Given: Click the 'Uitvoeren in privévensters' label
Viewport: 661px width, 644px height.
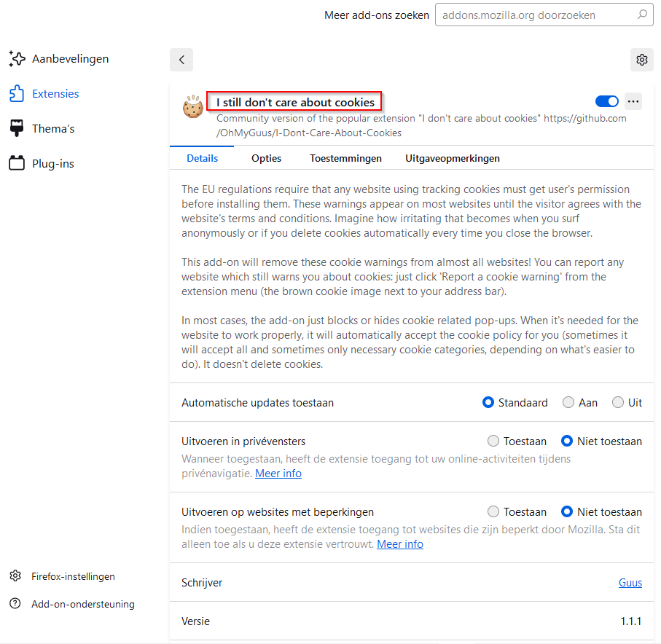Looking at the screenshot, I should tap(243, 441).
